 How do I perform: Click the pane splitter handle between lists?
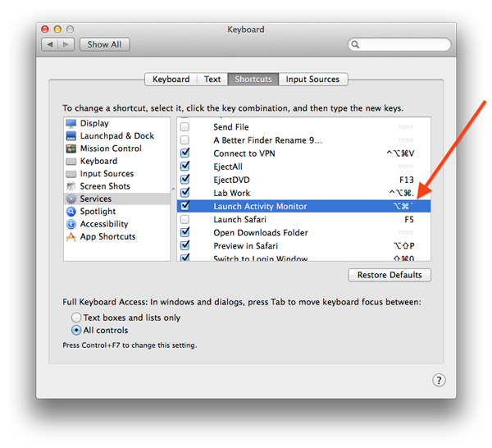coord(174,189)
